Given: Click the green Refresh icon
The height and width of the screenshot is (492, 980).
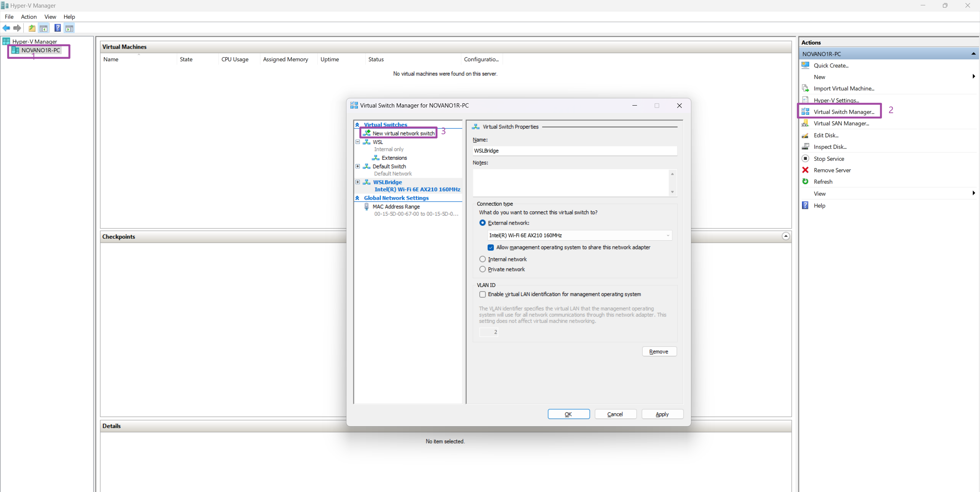Looking at the screenshot, I should click(x=805, y=181).
